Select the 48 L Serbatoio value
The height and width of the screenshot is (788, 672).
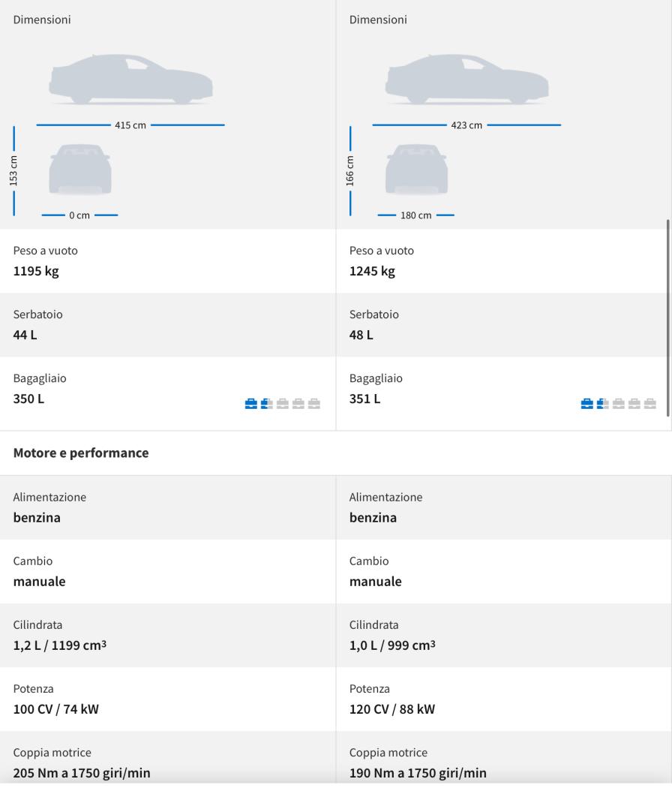click(361, 335)
